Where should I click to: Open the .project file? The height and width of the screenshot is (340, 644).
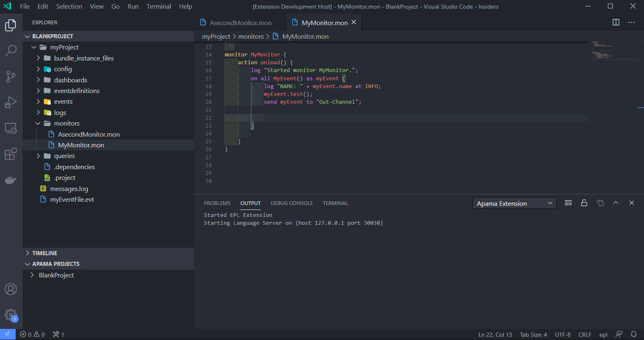(x=108, y=178)
